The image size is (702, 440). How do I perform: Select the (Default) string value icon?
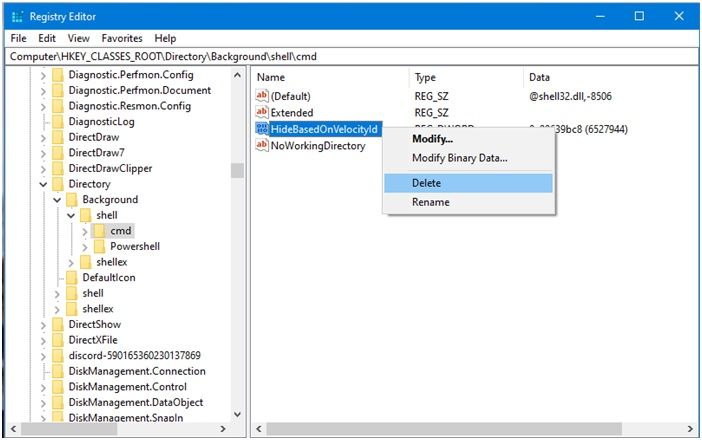[x=263, y=96]
